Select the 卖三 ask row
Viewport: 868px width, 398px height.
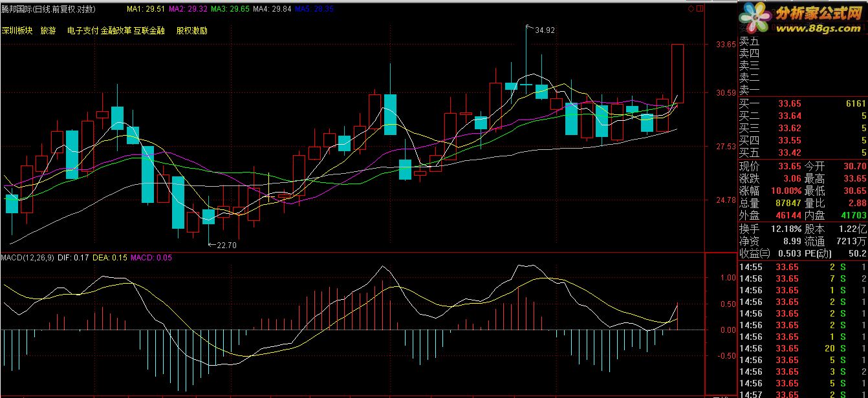(x=803, y=66)
